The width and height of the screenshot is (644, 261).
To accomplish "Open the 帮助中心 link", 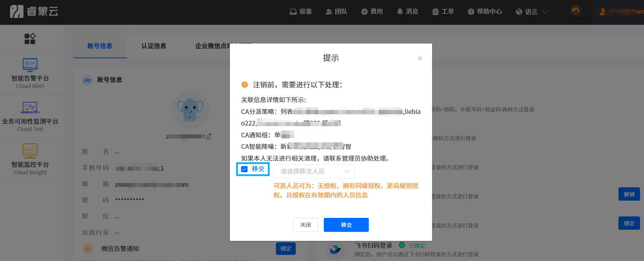I will click(x=485, y=12).
